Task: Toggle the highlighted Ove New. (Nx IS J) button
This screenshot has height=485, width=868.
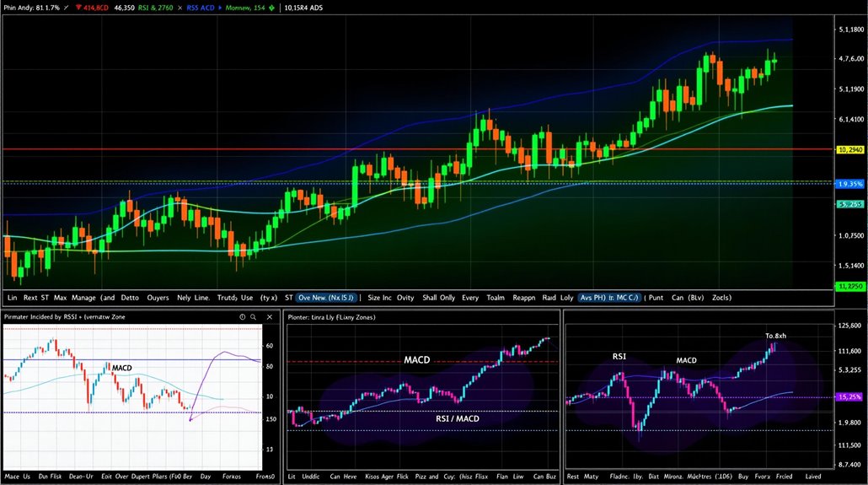Action: [x=326, y=298]
